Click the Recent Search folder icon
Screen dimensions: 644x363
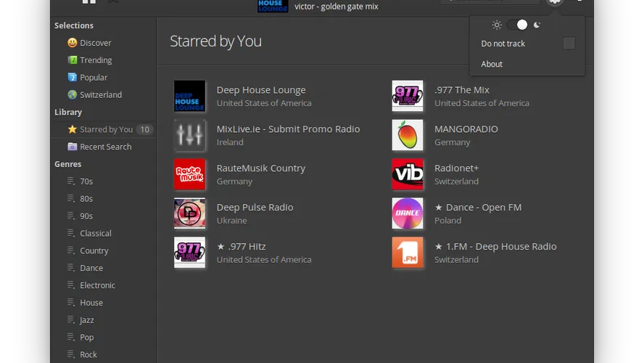[x=73, y=147]
